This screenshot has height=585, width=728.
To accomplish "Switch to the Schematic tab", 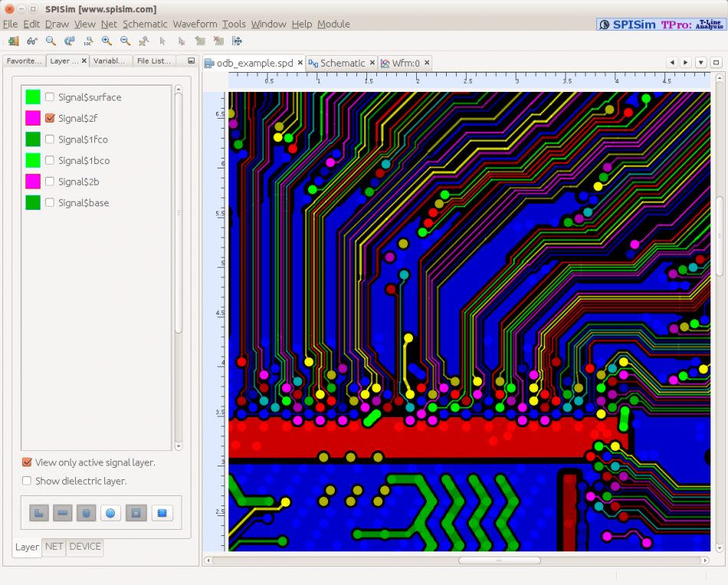I will click(342, 63).
